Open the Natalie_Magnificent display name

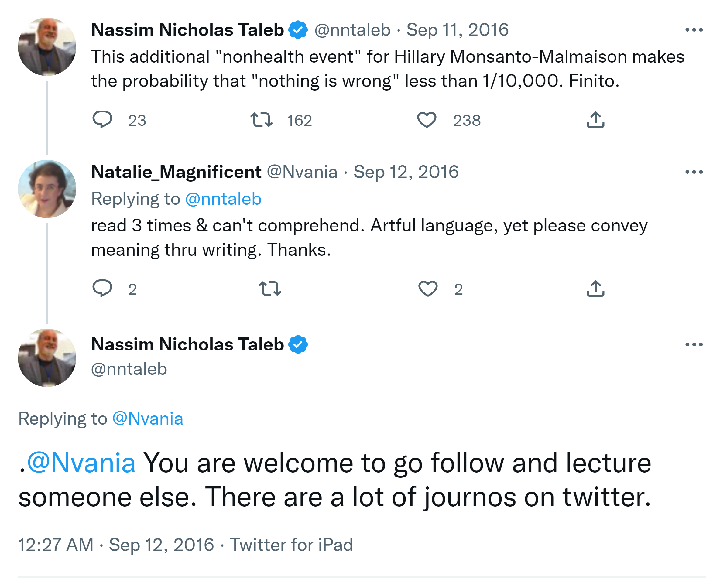pyautogui.click(x=176, y=172)
